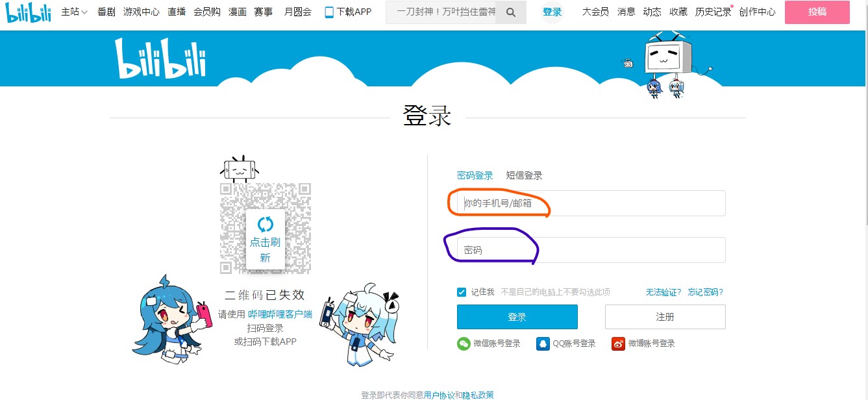Open the 忘记密码? link

tap(706, 292)
